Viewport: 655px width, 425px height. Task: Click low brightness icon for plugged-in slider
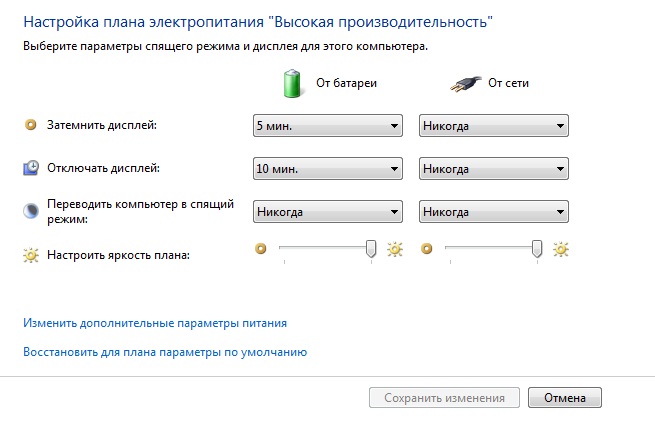[428, 248]
